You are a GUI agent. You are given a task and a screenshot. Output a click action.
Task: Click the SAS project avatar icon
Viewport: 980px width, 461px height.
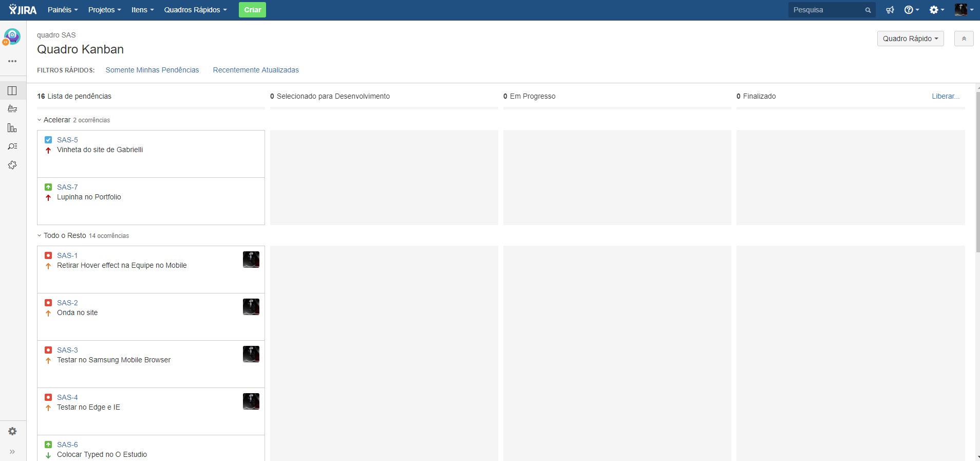coord(12,37)
